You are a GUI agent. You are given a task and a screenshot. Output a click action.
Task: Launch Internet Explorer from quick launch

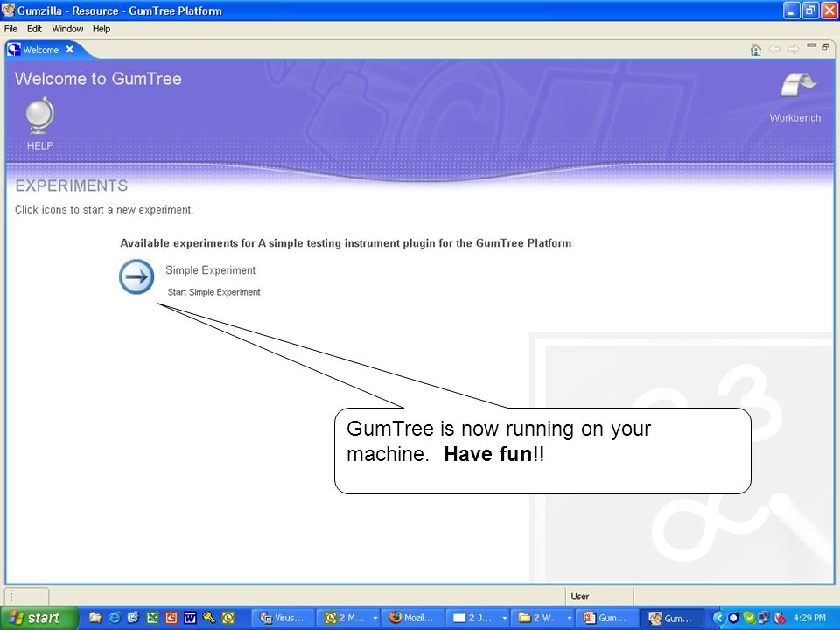point(114,618)
